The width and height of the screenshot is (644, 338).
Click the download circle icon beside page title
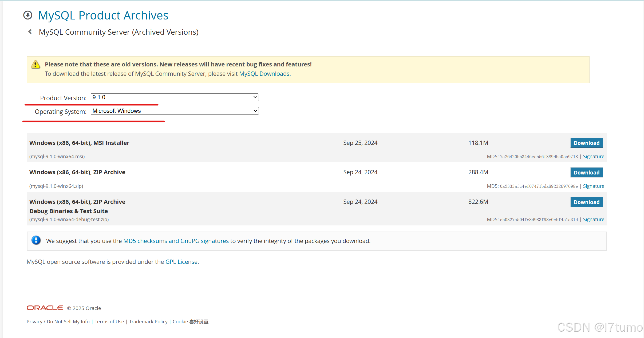[28, 15]
